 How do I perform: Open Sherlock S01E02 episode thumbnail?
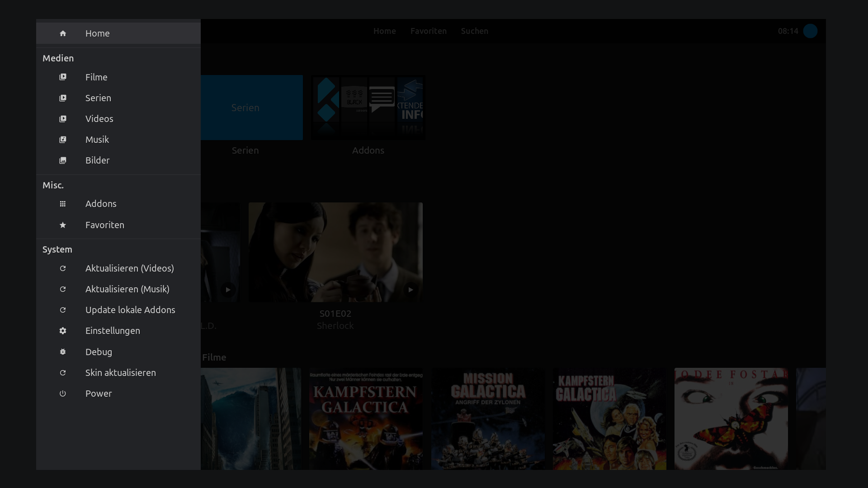(335, 252)
